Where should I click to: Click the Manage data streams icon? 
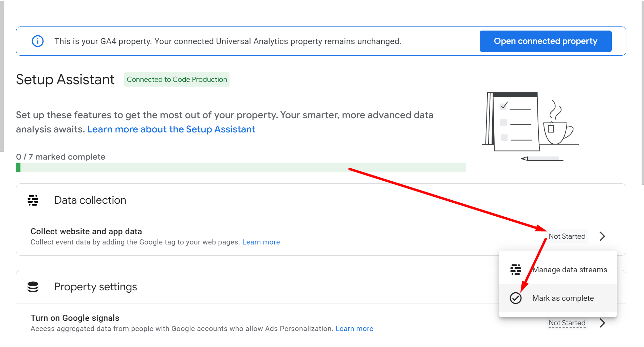tap(516, 270)
